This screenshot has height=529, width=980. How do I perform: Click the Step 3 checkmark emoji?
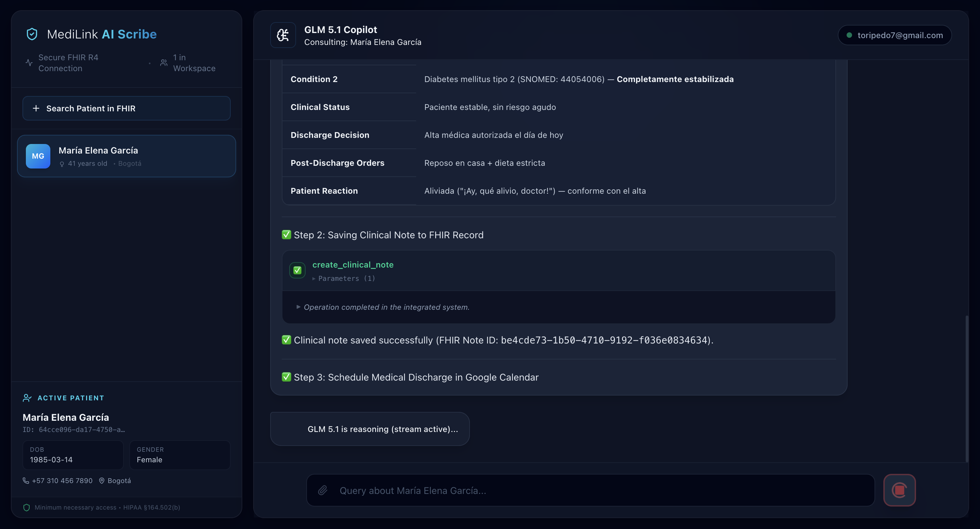[x=286, y=377]
